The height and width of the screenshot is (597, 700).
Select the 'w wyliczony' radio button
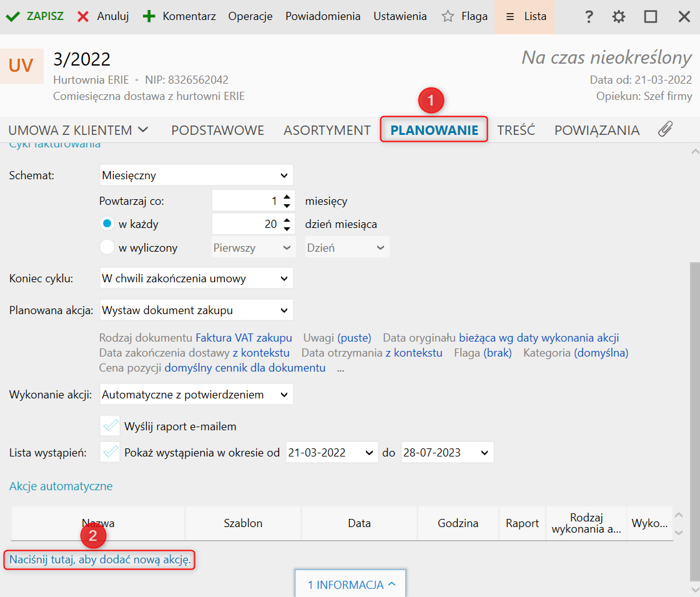pyautogui.click(x=107, y=247)
